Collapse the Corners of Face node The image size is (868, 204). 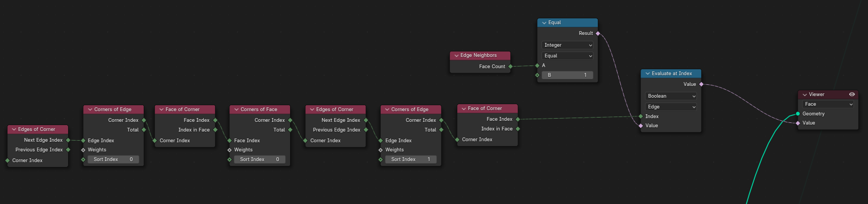(236, 110)
